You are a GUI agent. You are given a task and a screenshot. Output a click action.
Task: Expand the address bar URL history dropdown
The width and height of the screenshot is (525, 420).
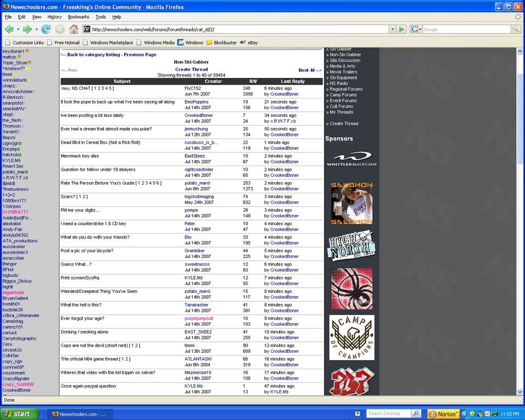click(392, 29)
